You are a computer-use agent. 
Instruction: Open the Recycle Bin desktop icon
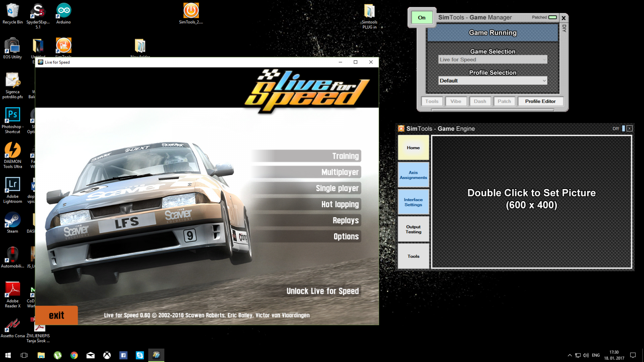pyautogui.click(x=12, y=14)
